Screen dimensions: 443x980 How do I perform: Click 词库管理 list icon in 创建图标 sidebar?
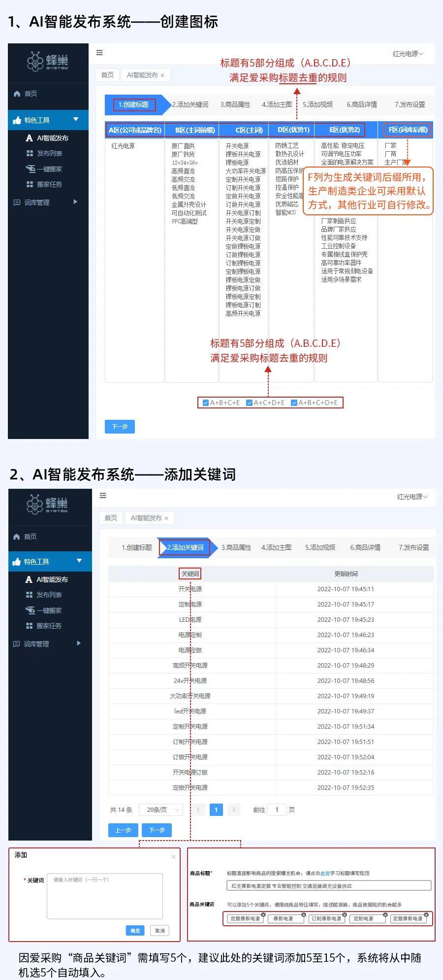17,203
